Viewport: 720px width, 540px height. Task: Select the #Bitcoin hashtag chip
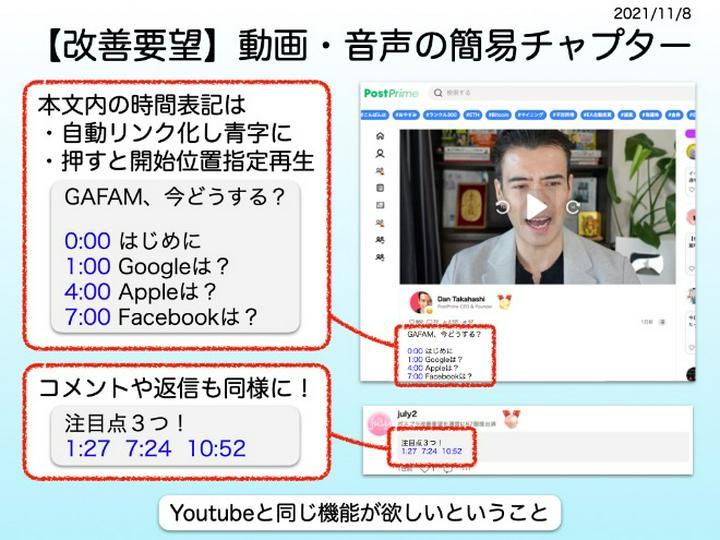point(498,115)
